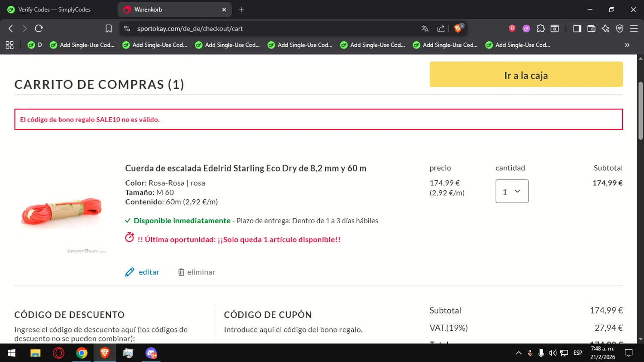Open site information icon in address bar

[127, 29]
